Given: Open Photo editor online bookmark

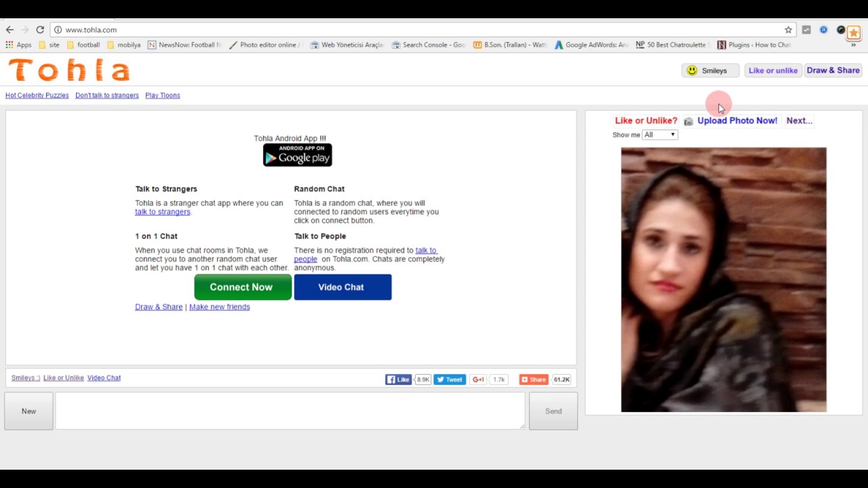Looking at the screenshot, I should pyautogui.click(x=264, y=45).
